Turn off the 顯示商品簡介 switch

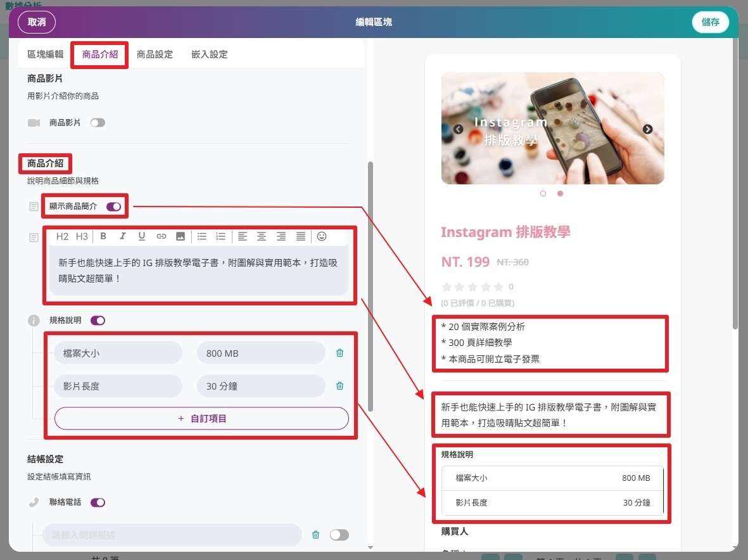(x=113, y=207)
